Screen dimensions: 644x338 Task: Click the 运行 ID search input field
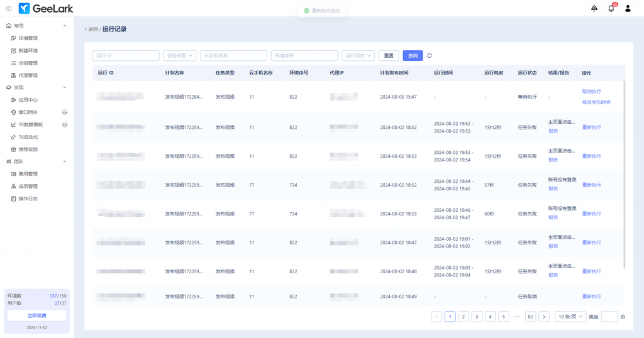[x=126, y=56]
